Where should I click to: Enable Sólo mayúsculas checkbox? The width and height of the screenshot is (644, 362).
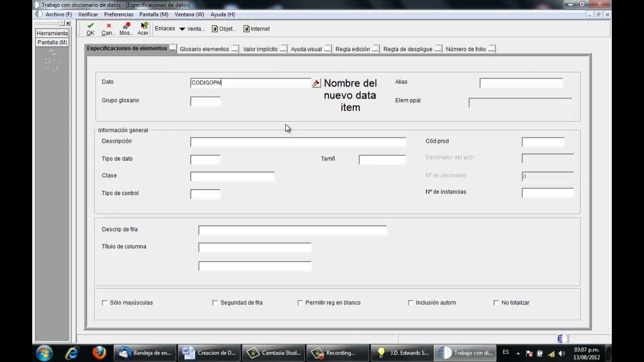(x=105, y=303)
